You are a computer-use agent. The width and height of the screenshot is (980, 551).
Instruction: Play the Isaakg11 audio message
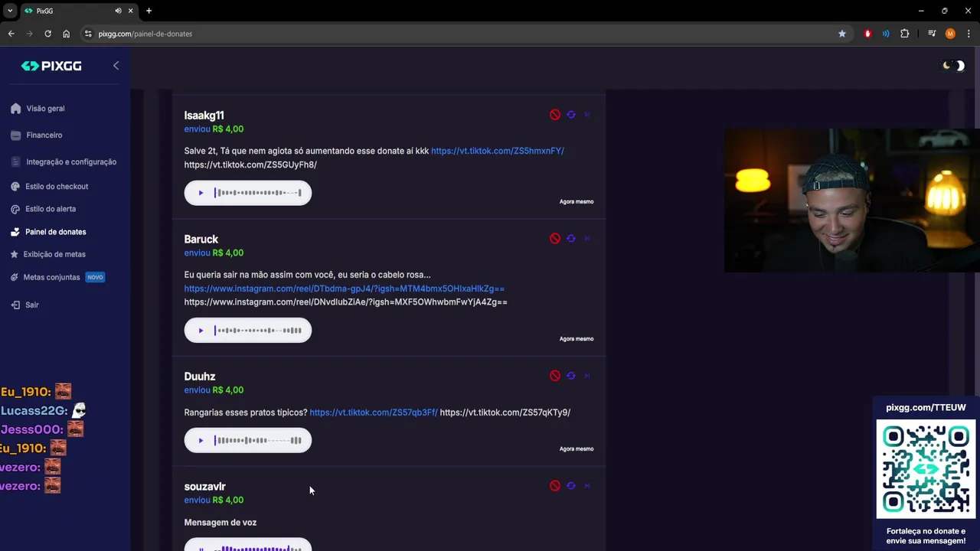(x=201, y=193)
